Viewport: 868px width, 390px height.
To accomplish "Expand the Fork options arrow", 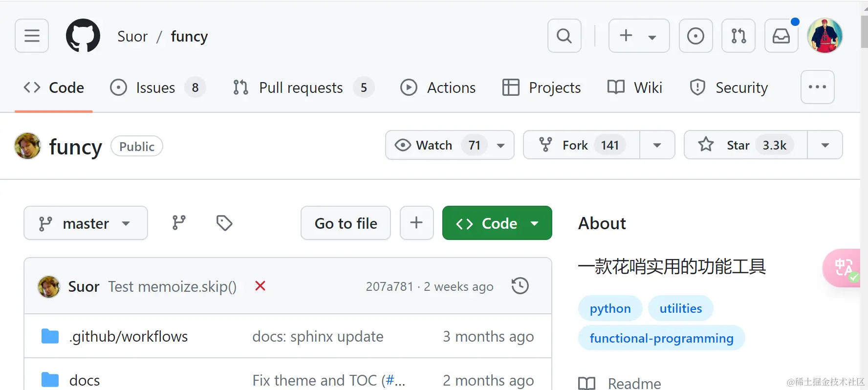I will pos(657,145).
